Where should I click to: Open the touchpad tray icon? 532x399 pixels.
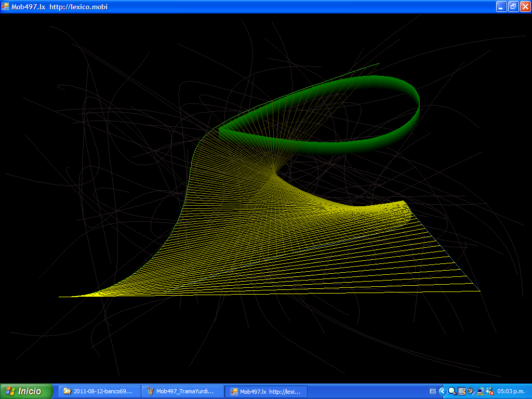[461, 391]
